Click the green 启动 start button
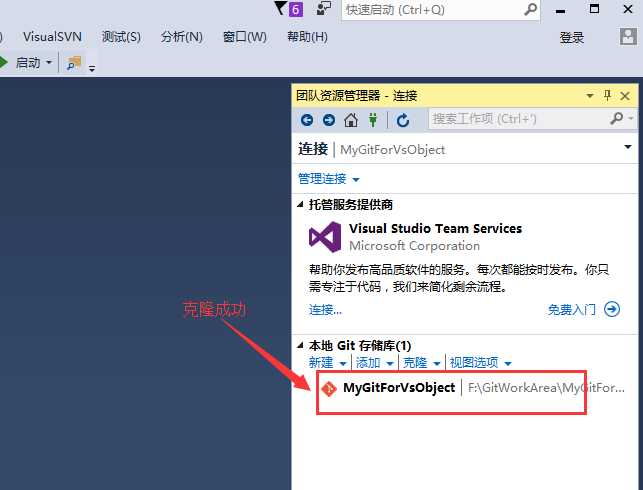 pos(21,63)
